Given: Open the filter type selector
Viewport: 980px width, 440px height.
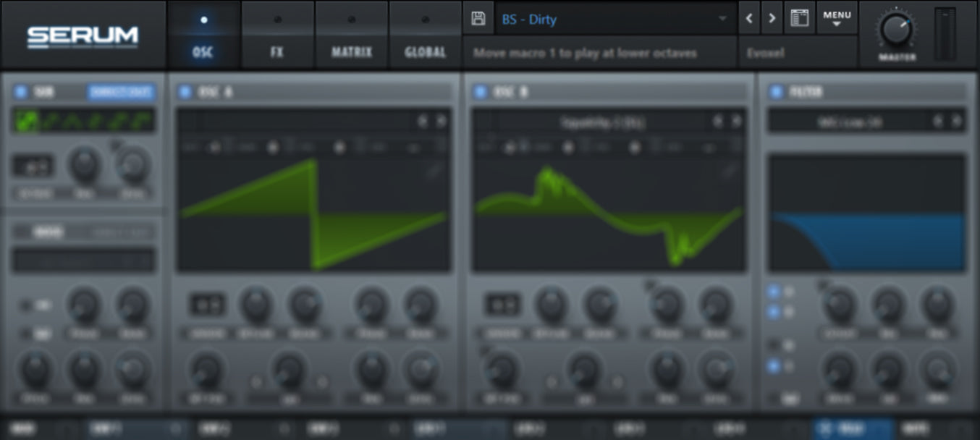Looking at the screenshot, I should tap(850, 122).
